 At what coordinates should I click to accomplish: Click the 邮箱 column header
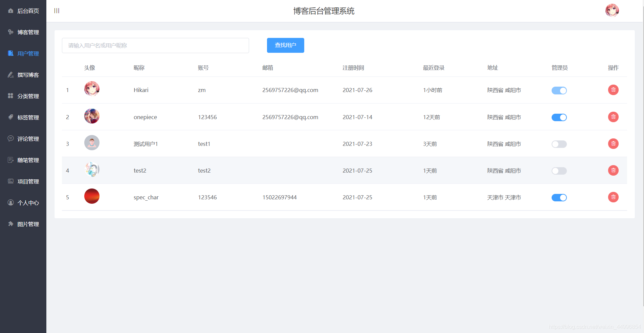pyautogui.click(x=268, y=68)
